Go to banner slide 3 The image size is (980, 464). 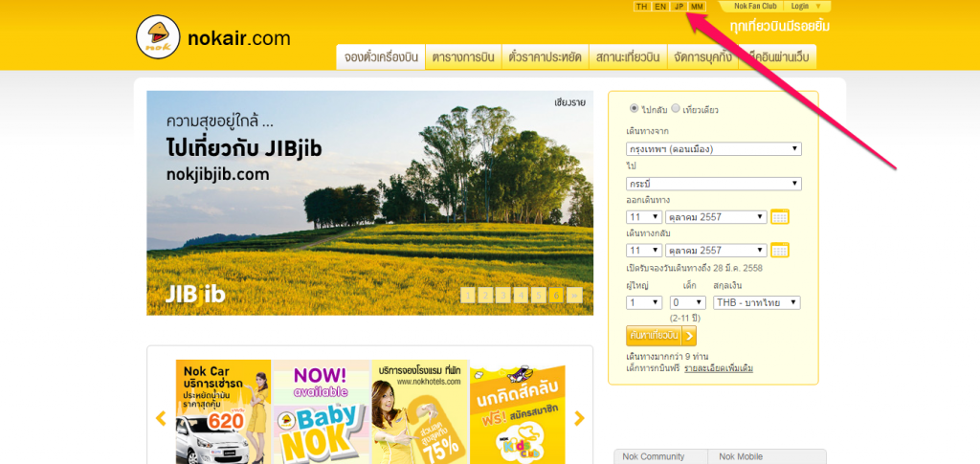coord(503,295)
